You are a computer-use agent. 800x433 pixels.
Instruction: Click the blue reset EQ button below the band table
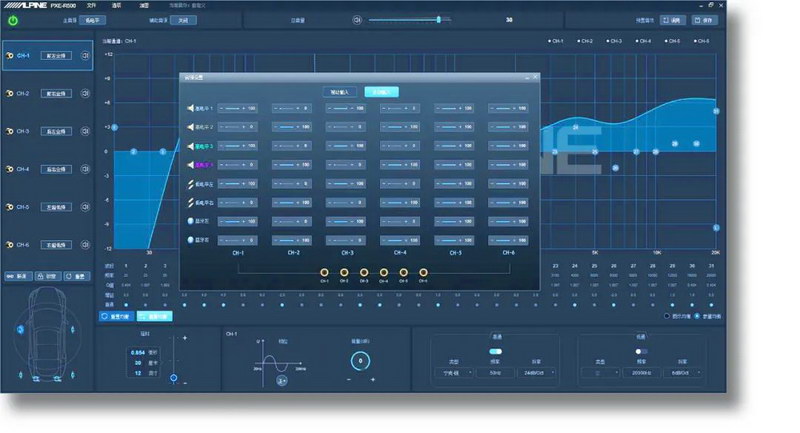tap(116, 316)
